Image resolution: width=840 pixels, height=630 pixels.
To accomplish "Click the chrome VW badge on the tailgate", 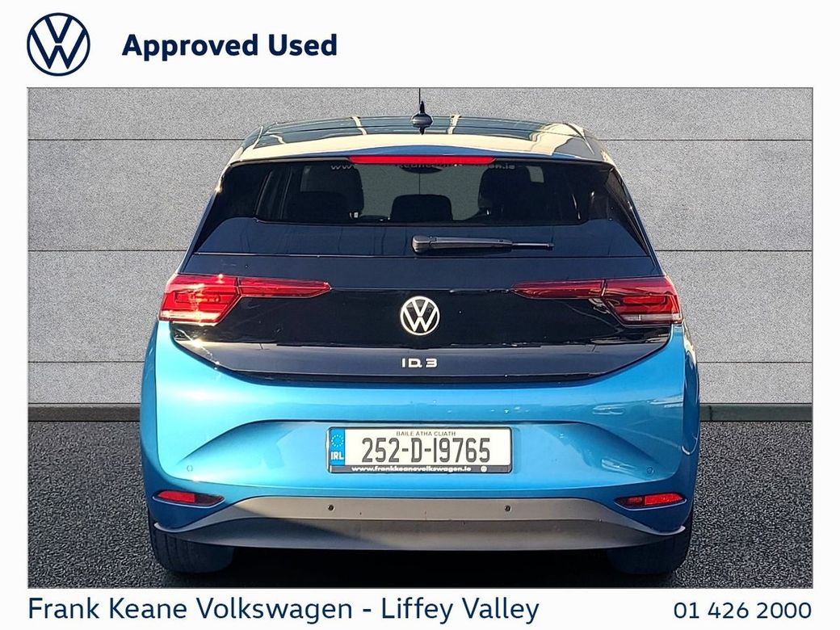I will click(419, 316).
